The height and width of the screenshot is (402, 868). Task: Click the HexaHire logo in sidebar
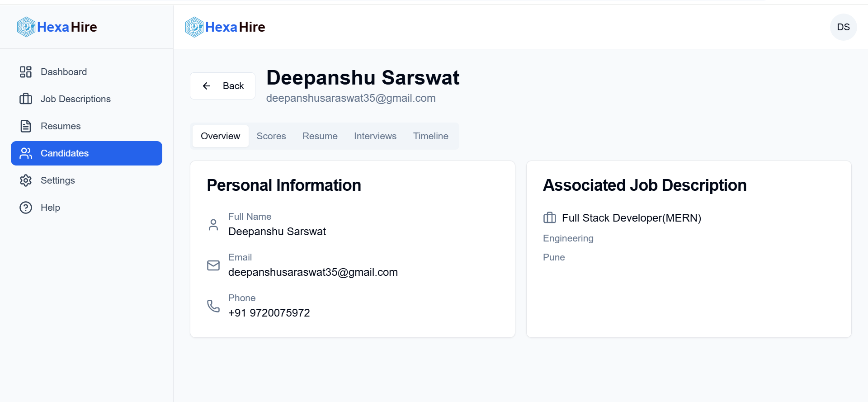click(57, 27)
